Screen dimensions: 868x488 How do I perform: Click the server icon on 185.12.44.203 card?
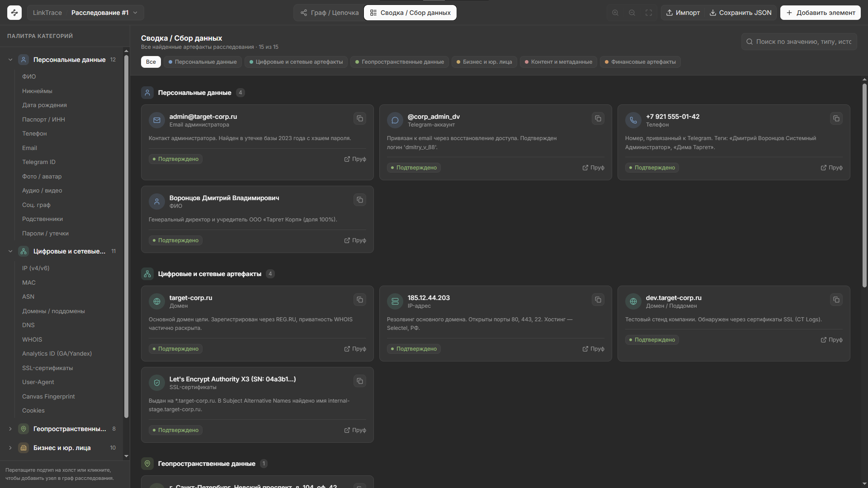pos(395,301)
